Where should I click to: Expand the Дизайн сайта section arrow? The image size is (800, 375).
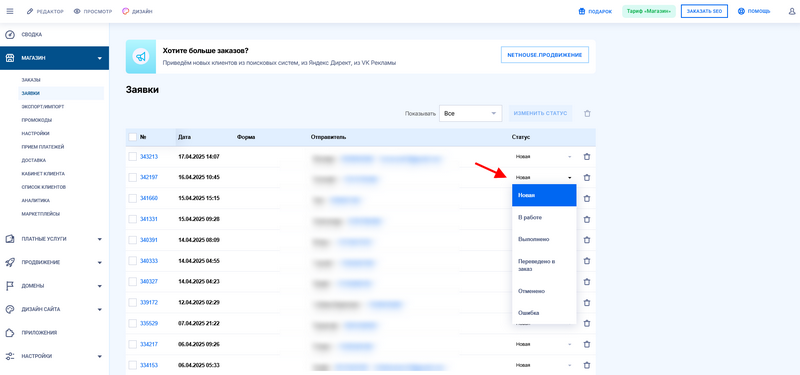(x=100, y=310)
